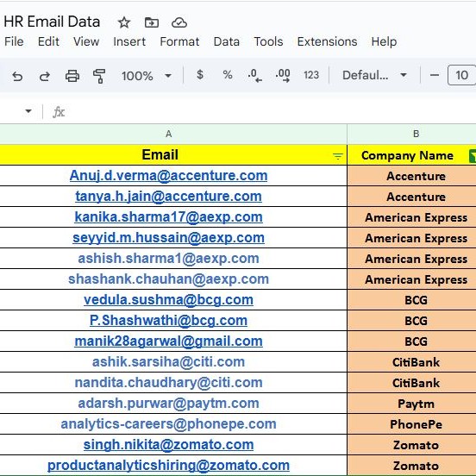Viewport: 476px width, 476px height.
Task: Select the Company Name header cell
Action: [x=411, y=155]
